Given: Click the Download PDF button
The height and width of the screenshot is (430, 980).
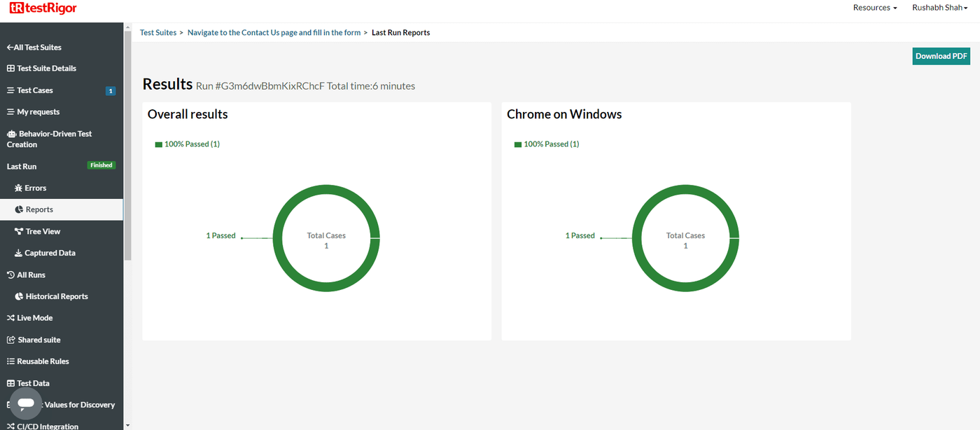Looking at the screenshot, I should pos(941,56).
